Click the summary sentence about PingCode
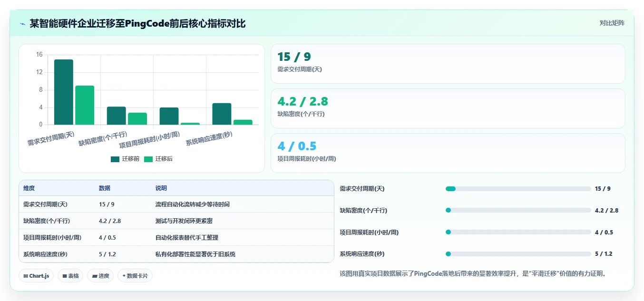Viewport: 644px width, 301px height. [474, 274]
